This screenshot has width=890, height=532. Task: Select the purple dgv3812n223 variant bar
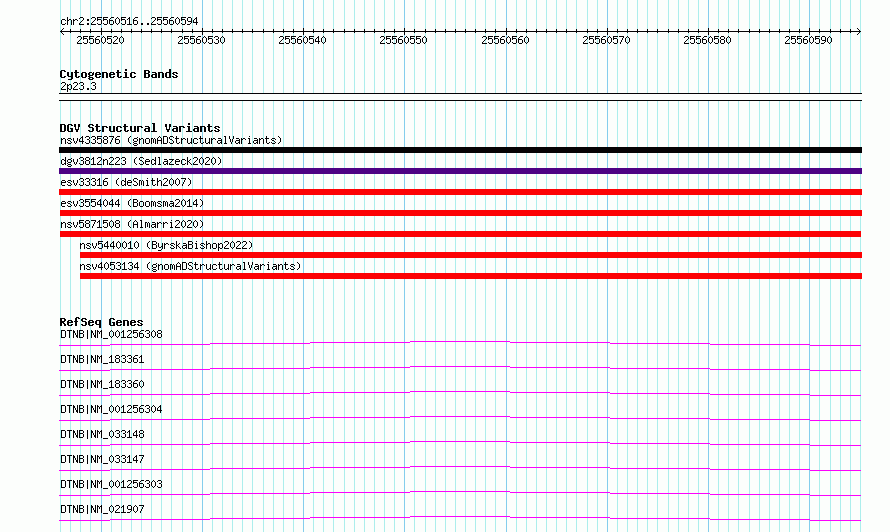tap(460, 171)
